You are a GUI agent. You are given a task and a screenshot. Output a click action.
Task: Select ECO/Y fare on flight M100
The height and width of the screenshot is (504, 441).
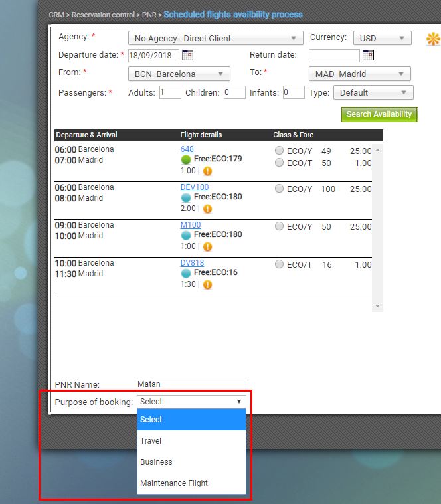point(279,226)
